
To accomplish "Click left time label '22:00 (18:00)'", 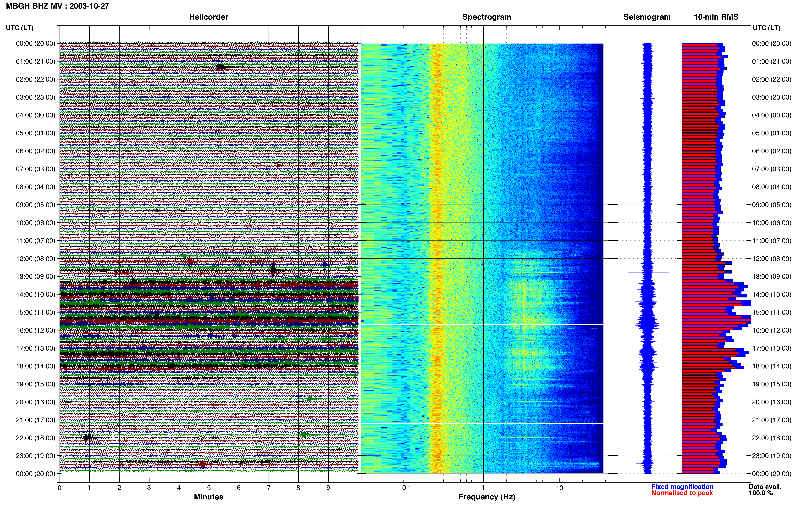I will click(x=36, y=438).
